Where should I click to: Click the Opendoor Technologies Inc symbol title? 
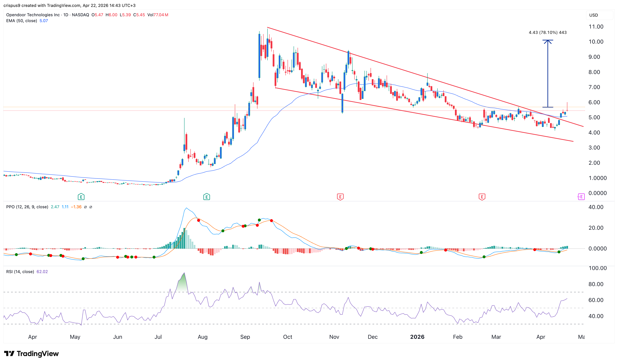(33, 15)
